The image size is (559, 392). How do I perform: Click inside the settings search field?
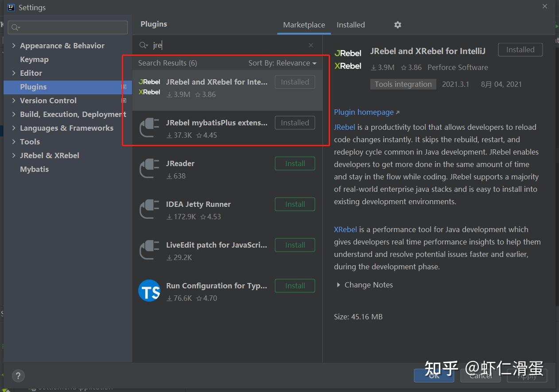click(67, 27)
